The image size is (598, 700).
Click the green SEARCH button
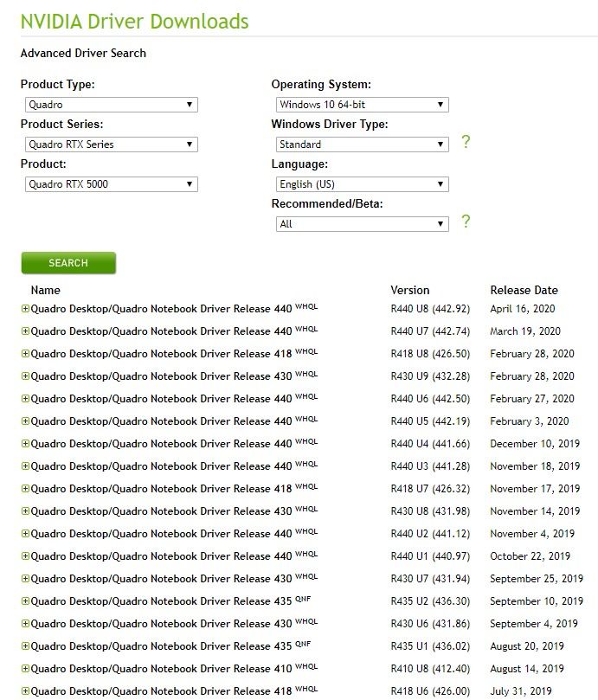(68, 263)
